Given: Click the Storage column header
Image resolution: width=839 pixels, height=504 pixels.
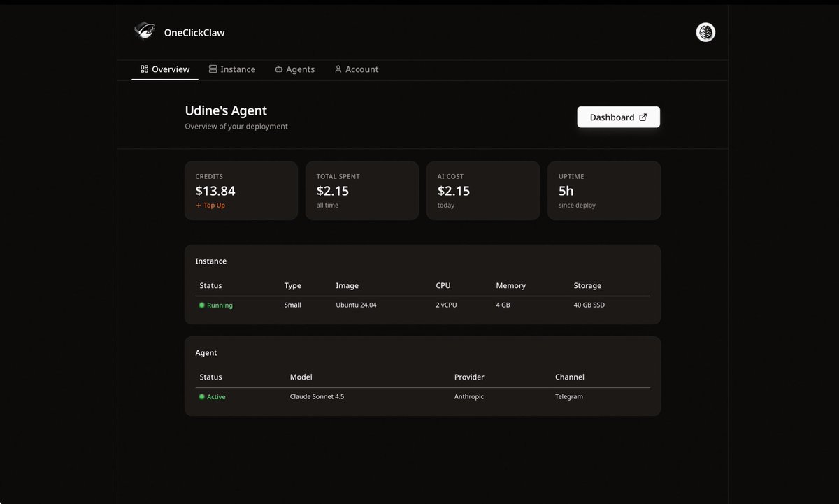Looking at the screenshot, I should tap(588, 286).
